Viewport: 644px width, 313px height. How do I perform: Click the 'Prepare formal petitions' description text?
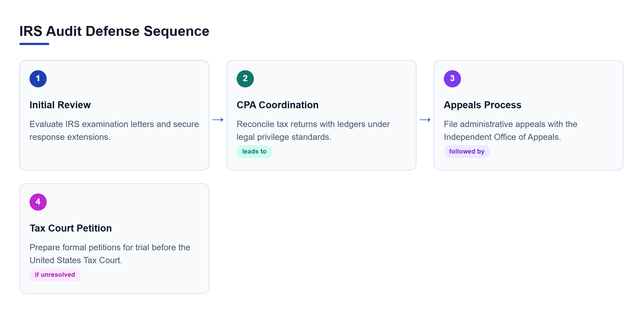coord(110,254)
